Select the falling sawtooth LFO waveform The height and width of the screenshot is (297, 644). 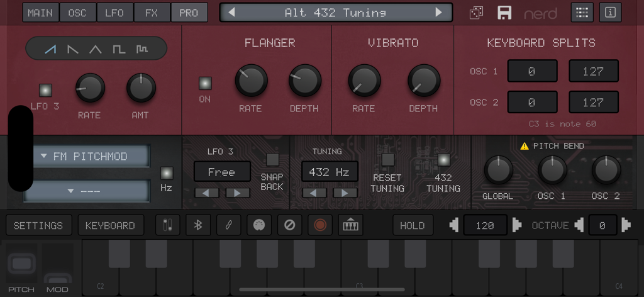coord(73,50)
